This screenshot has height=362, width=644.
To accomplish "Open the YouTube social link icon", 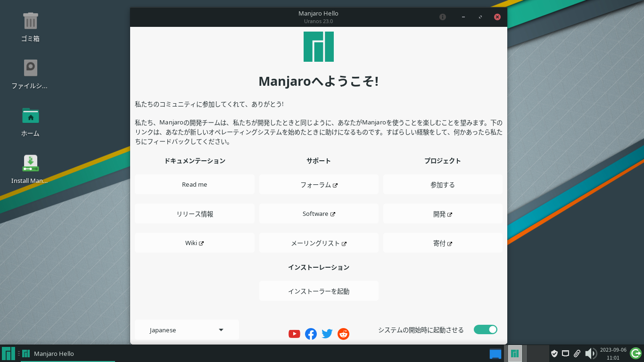I will (294, 334).
